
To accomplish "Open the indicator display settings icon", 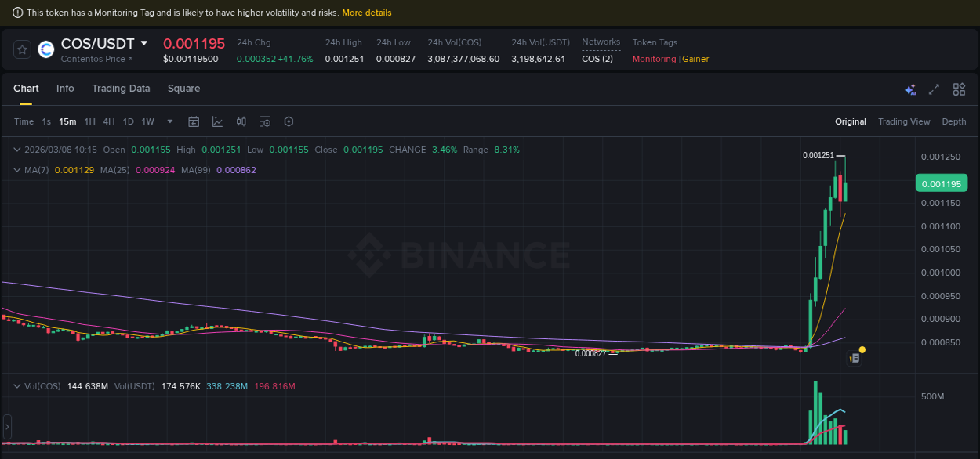I will click(x=264, y=121).
